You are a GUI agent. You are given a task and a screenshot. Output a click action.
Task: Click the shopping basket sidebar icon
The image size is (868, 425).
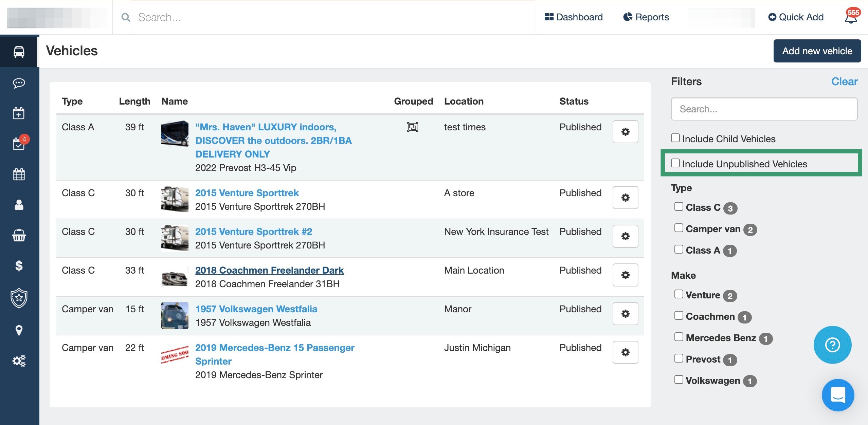point(19,235)
